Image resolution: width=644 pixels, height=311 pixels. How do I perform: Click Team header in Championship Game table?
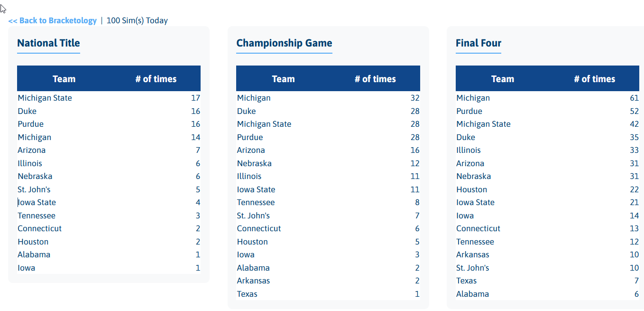pyautogui.click(x=283, y=79)
